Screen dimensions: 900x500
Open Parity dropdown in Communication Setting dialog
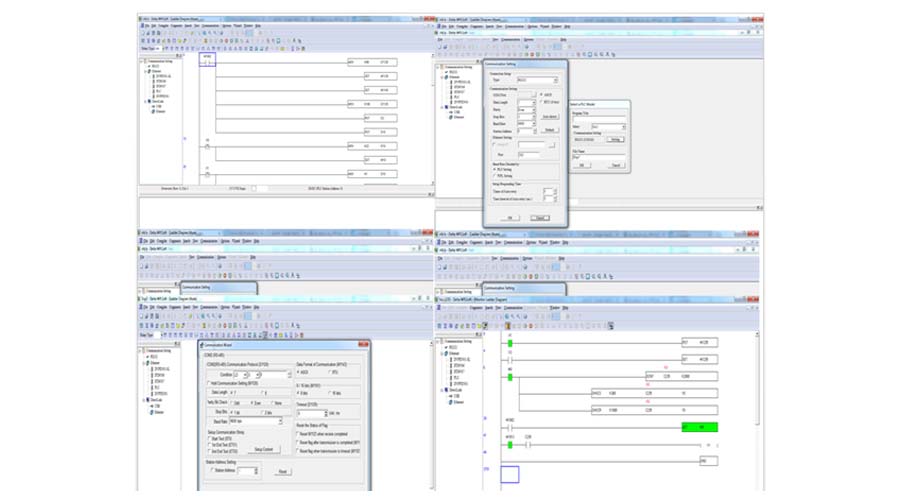pyautogui.click(x=526, y=109)
